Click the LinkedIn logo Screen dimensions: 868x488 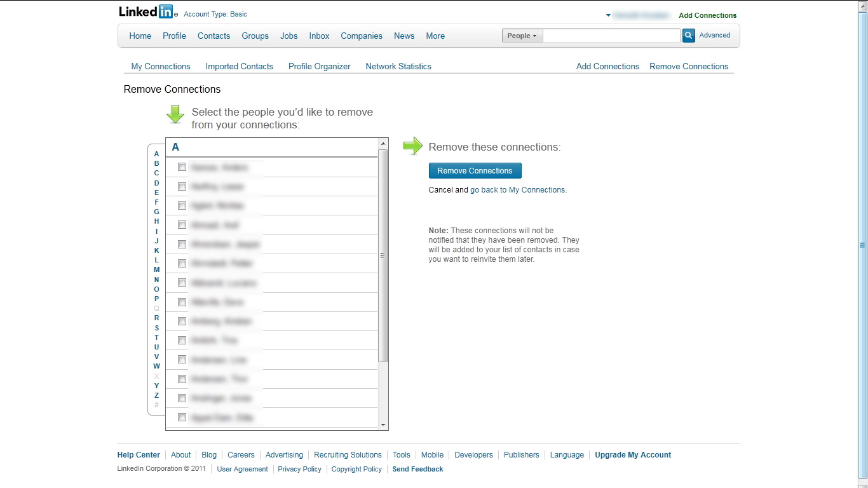click(x=146, y=12)
